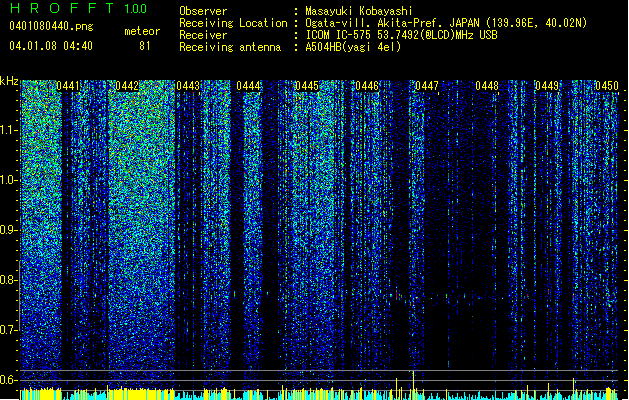Click the 0442 time marker
Image resolution: width=629 pixels, height=400 pixels.
pyautogui.click(x=127, y=86)
